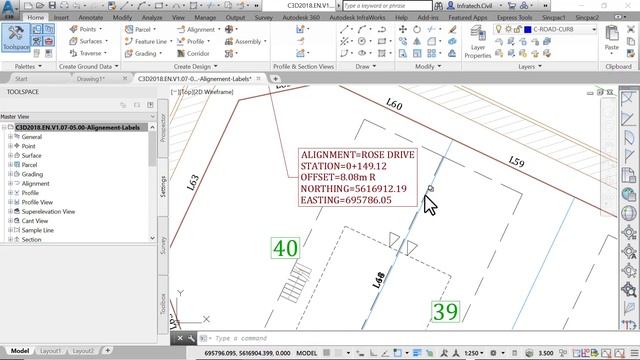The height and width of the screenshot is (360, 640).
Task: Click the Corridor tool icon
Action: [181, 53]
